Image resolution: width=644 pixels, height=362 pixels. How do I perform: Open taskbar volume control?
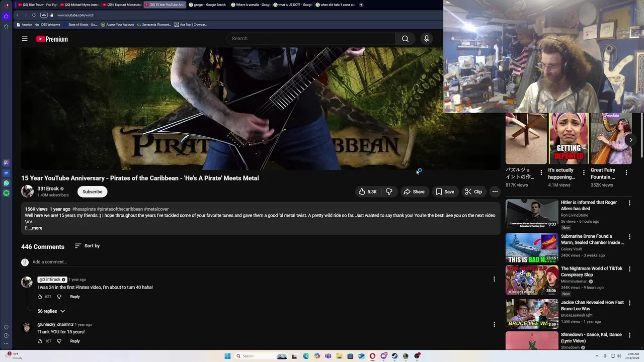click(x=618, y=356)
